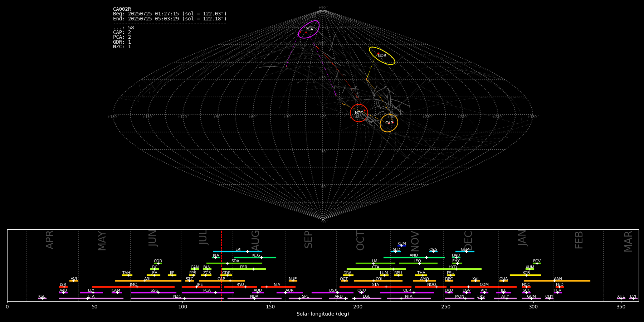Select the red JMC shower bar
The width and height of the screenshot is (644, 322).
pyautogui.click(x=133, y=287)
